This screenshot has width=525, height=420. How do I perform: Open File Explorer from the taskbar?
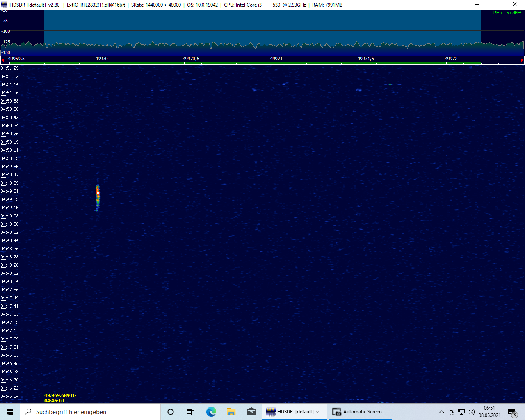(231, 412)
